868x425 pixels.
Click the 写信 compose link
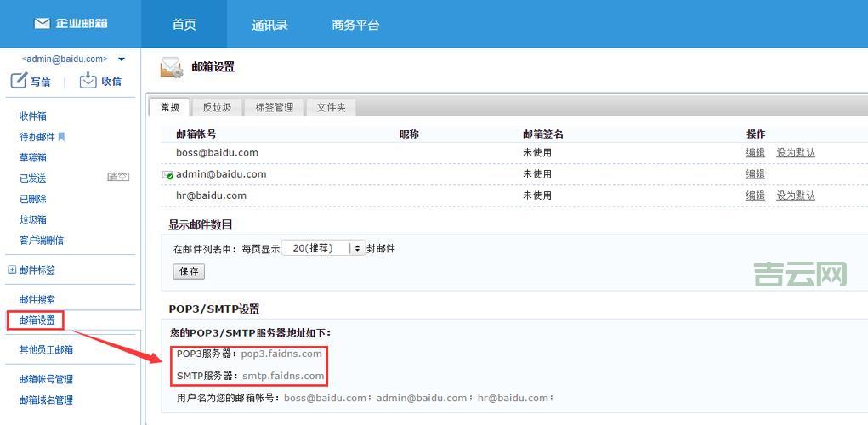(x=41, y=82)
